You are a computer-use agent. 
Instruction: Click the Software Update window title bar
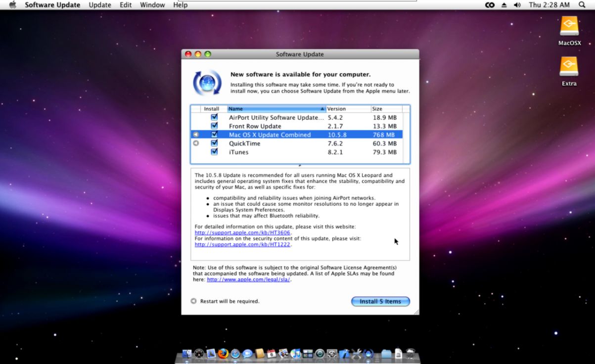pyautogui.click(x=300, y=54)
